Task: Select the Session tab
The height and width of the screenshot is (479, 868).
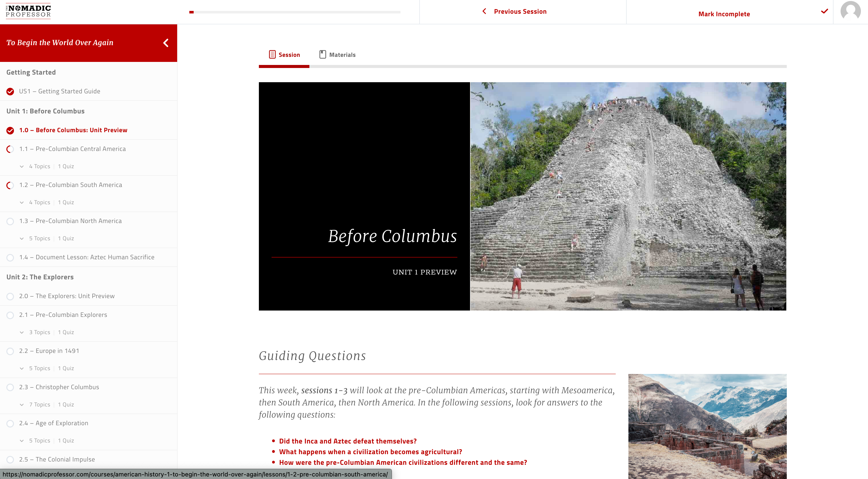Action: coord(285,55)
